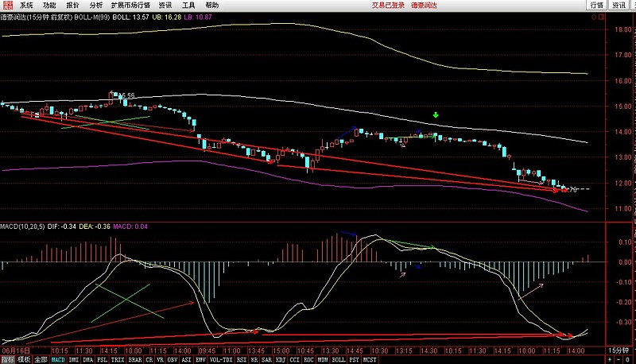636x364 pixels.
Task: Click the MACD: 0.04 value
Action: [x=130, y=227]
